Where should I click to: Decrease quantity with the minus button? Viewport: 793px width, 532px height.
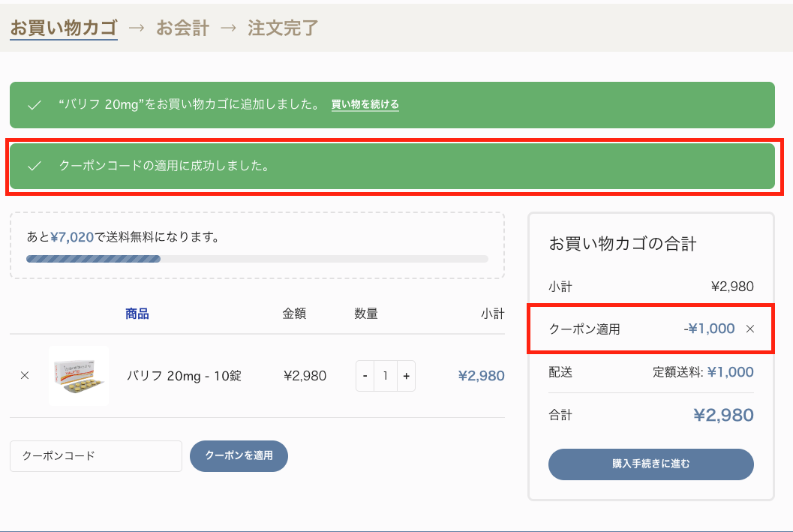click(365, 376)
